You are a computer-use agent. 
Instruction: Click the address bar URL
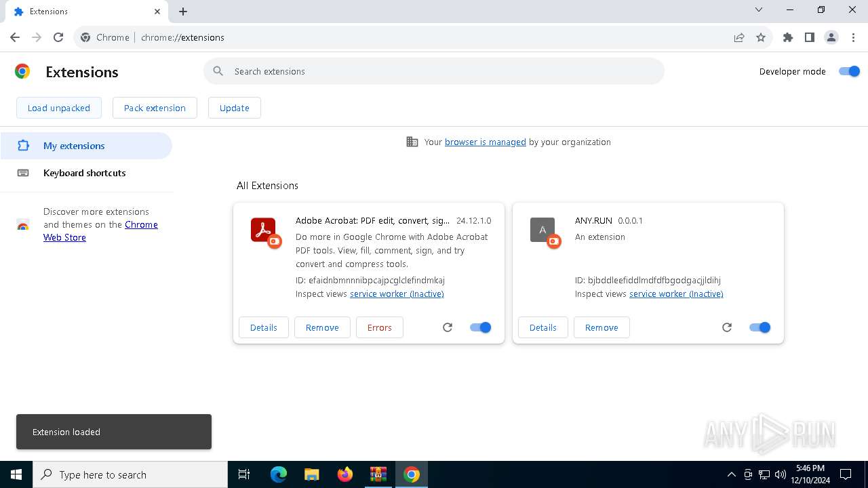182,37
